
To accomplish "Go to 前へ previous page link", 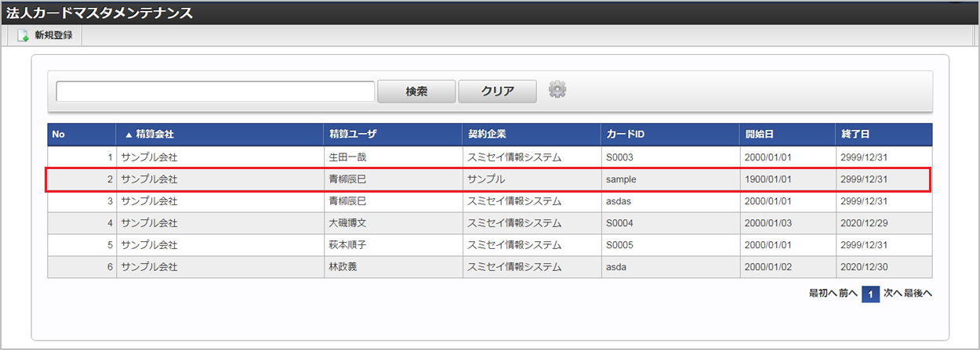I will 848,294.
